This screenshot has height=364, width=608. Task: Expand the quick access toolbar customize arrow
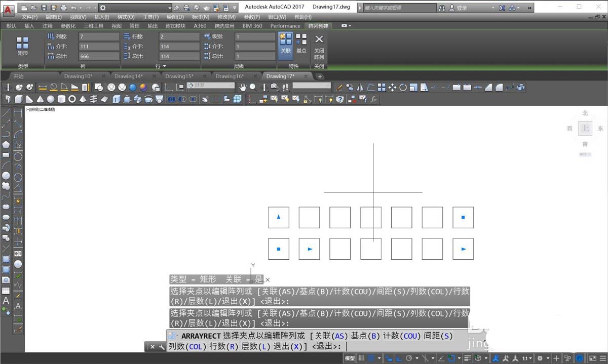(x=235, y=8)
